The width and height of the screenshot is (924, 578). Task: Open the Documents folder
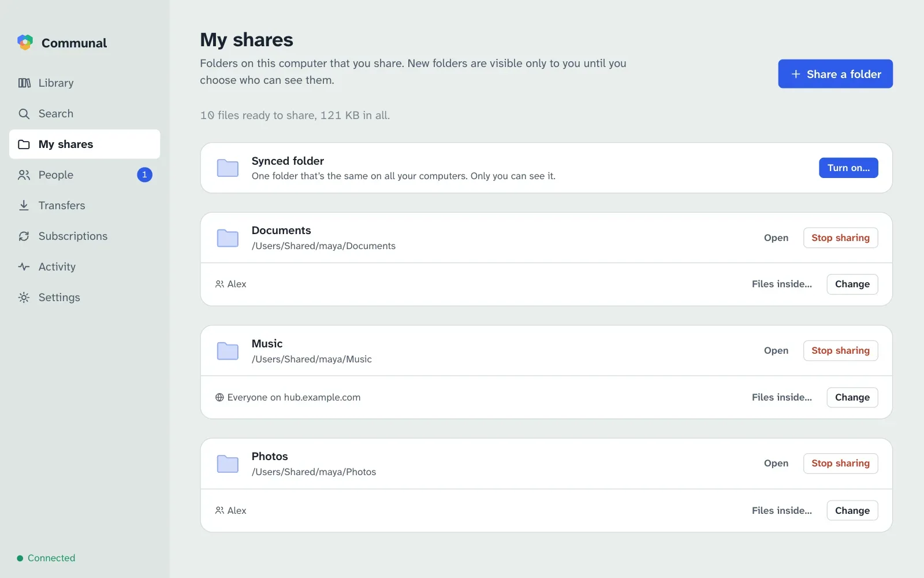[x=776, y=238]
